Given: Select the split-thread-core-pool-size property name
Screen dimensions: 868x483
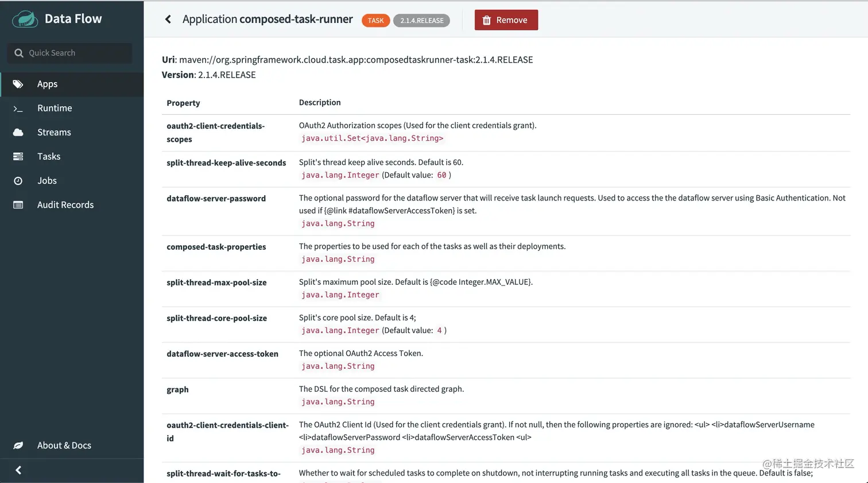Looking at the screenshot, I should point(217,318).
